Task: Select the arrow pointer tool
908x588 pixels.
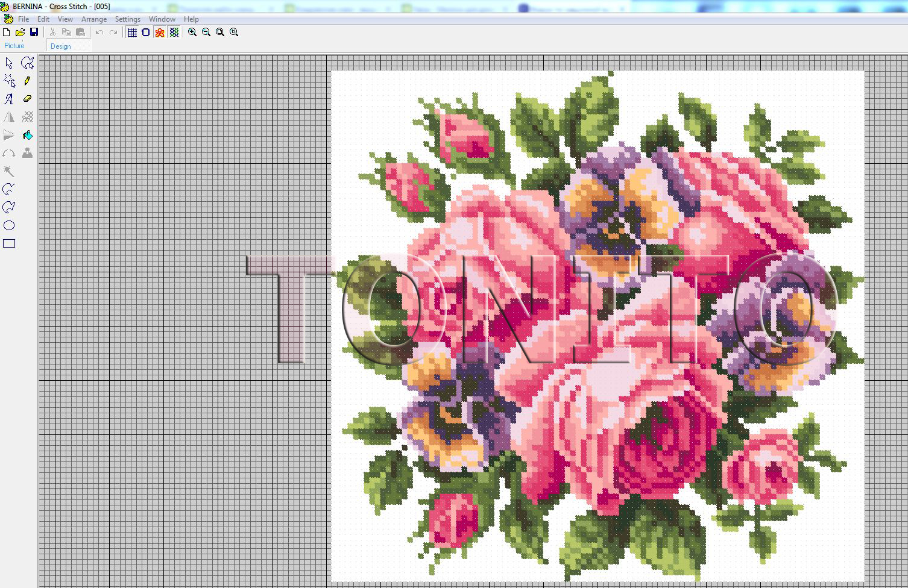Action: pyautogui.click(x=9, y=63)
